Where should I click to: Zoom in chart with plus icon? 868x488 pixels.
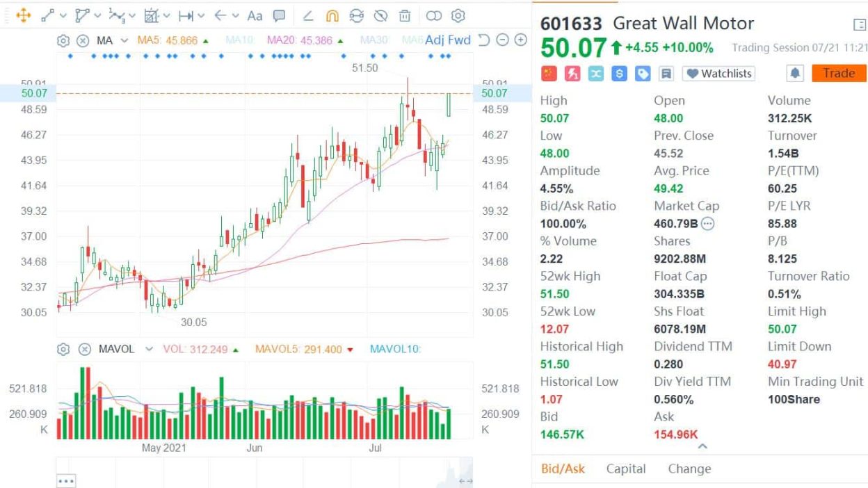[x=520, y=40]
